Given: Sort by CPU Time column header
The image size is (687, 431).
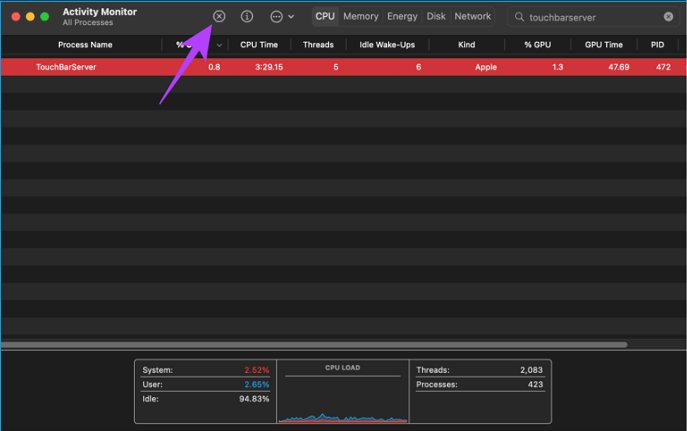Looking at the screenshot, I should [259, 45].
